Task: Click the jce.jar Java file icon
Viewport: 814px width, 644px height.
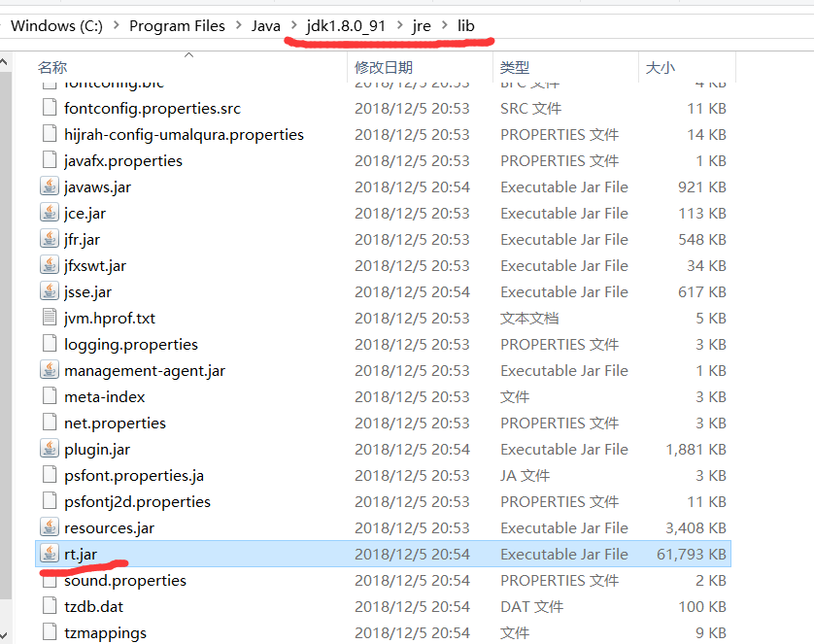Action: coord(50,213)
